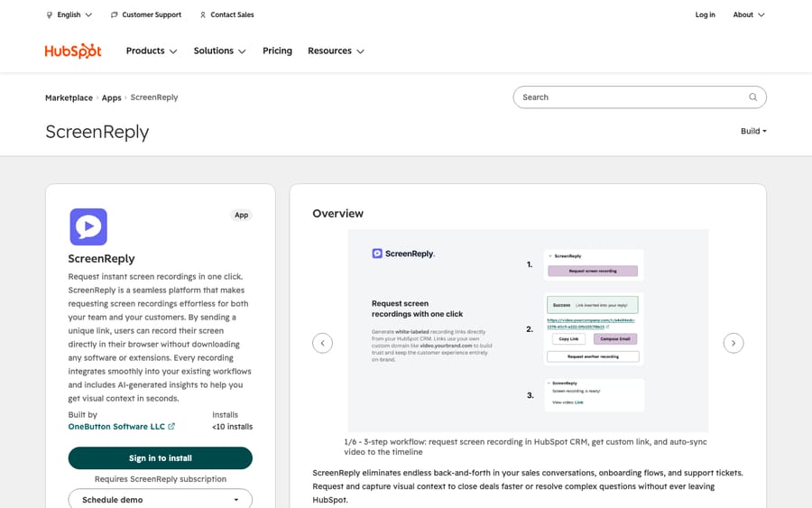
Task: Click the HubSpot logo
Action: pos(73,51)
